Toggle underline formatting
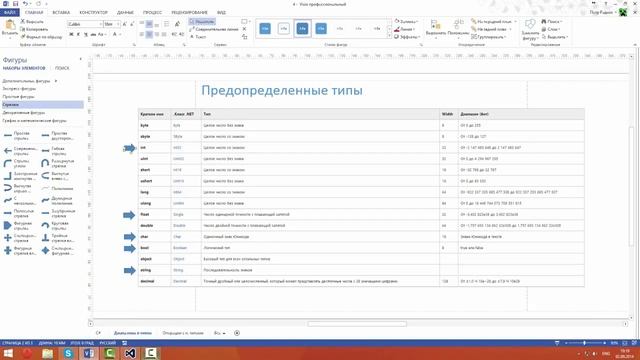640x360 pixels. click(x=86, y=34)
